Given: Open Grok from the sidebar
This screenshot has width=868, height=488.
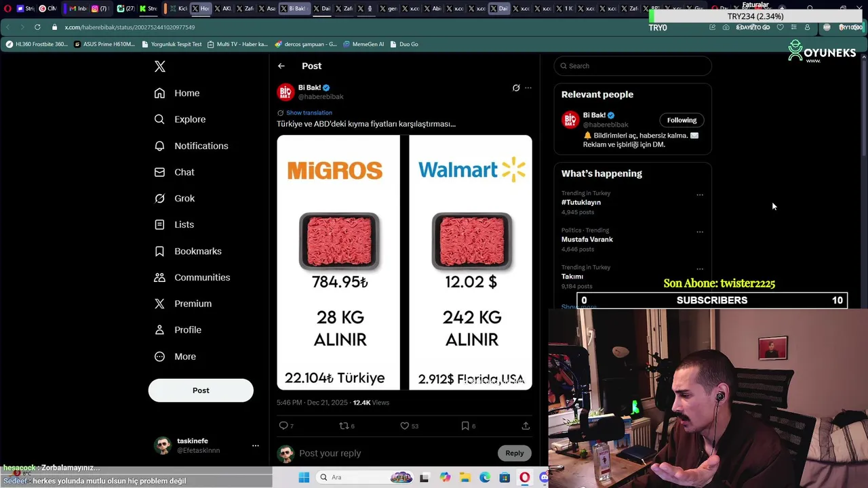Looking at the screenshot, I should click(174, 199).
